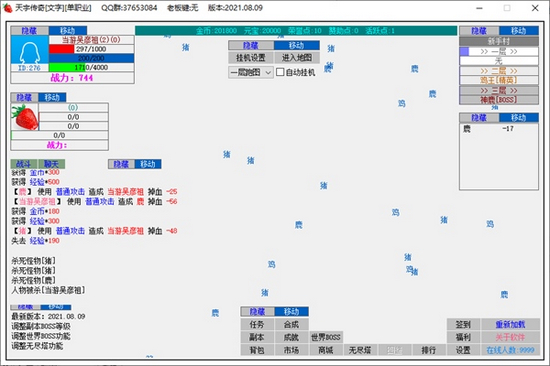Switch to the 聊天 tab
550x366 pixels.
pyautogui.click(x=52, y=164)
